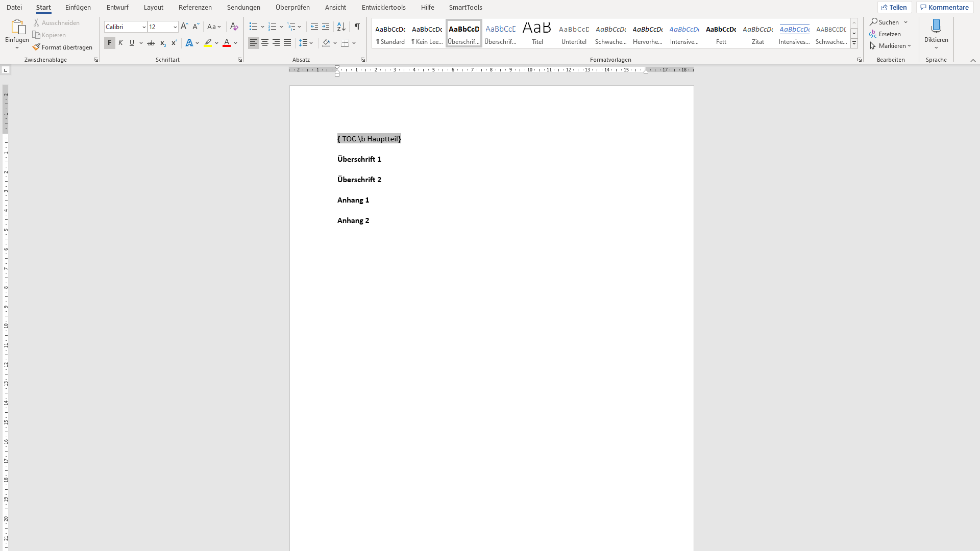Open underline style dropdown arrow

[x=141, y=43]
